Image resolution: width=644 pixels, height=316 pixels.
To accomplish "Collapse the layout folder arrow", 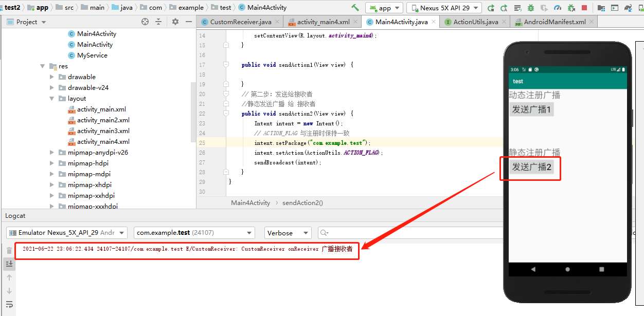I will coord(52,99).
